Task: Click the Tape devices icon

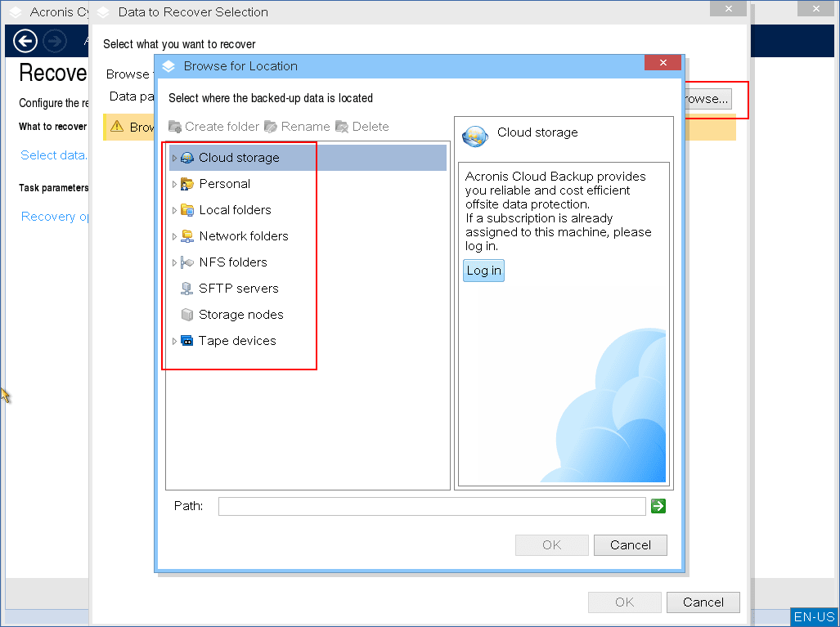Action: tap(187, 341)
